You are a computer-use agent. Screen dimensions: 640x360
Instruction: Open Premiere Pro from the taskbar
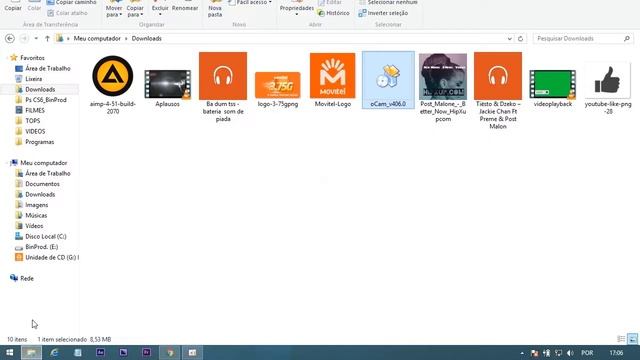click(x=147, y=353)
